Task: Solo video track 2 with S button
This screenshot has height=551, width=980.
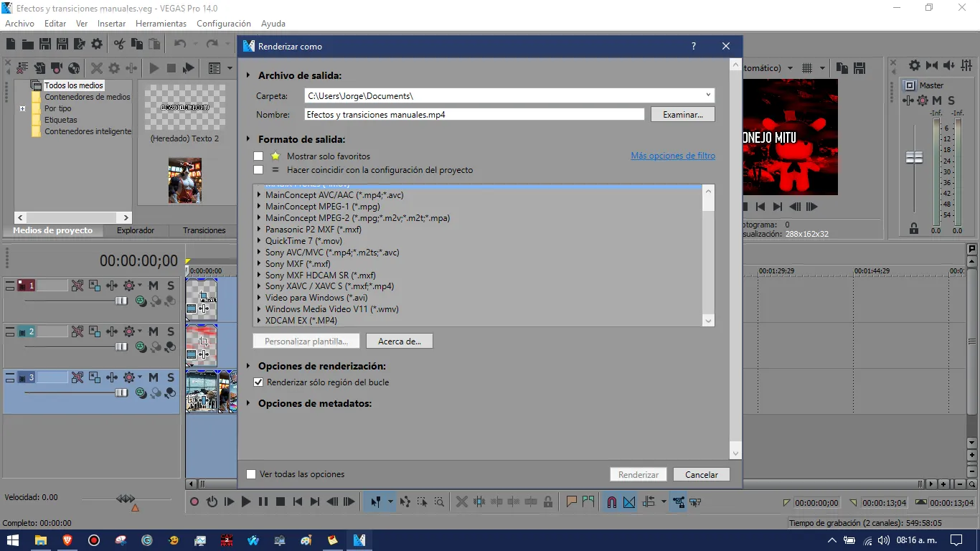Action: click(171, 331)
